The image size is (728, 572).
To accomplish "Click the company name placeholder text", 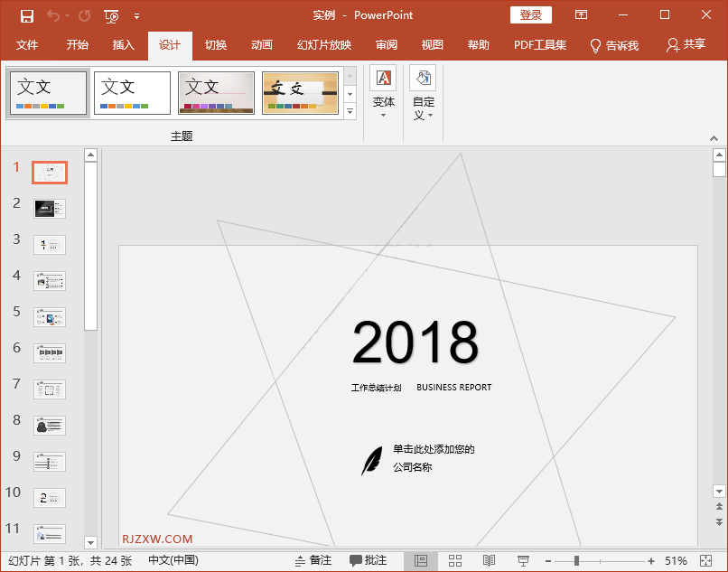I will click(434, 458).
